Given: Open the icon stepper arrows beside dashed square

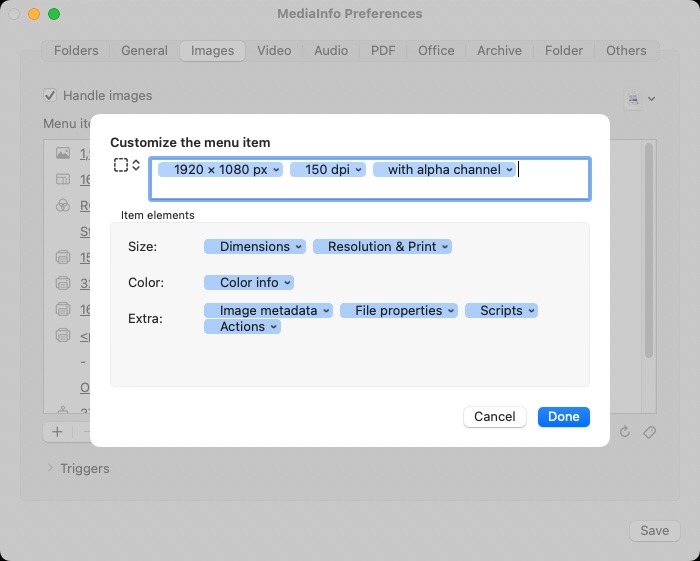Looking at the screenshot, I should pyautogui.click(x=136, y=165).
